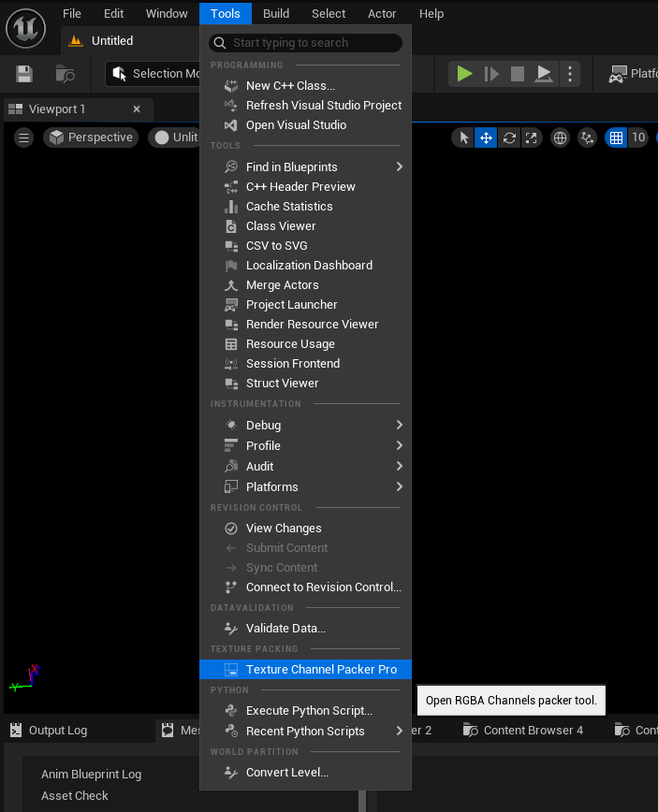Open Cache Statistics
This screenshot has width=658, height=812.
pyautogui.click(x=306, y=207)
